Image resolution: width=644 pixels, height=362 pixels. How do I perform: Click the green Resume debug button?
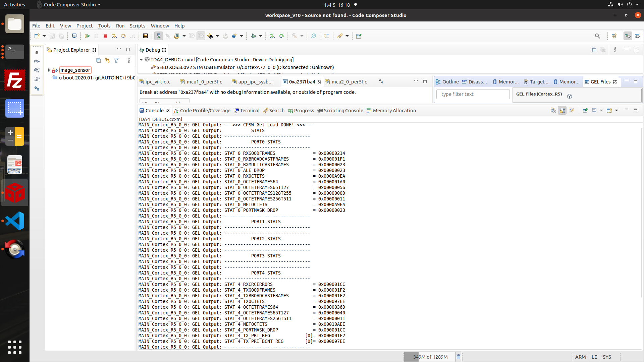point(87,36)
